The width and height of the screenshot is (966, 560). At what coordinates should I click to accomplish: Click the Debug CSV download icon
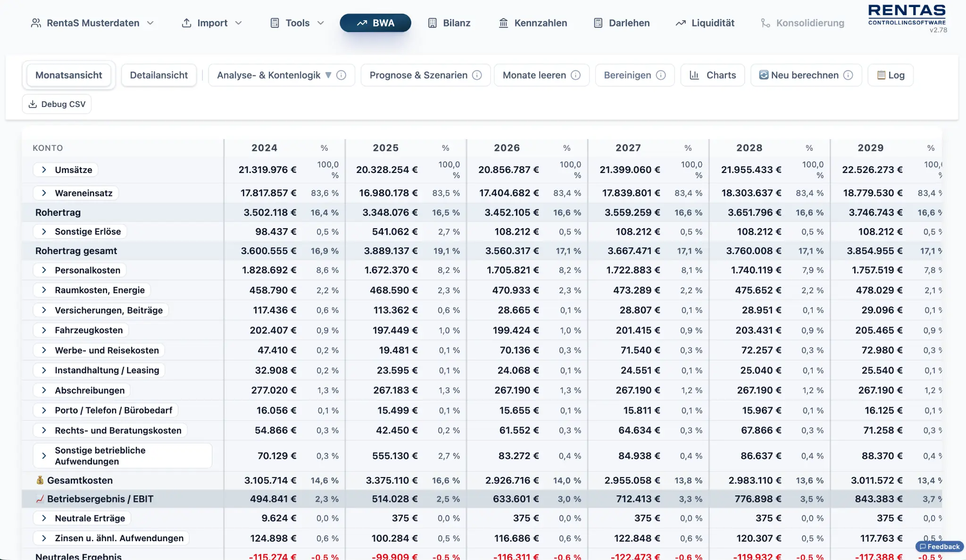(x=33, y=104)
